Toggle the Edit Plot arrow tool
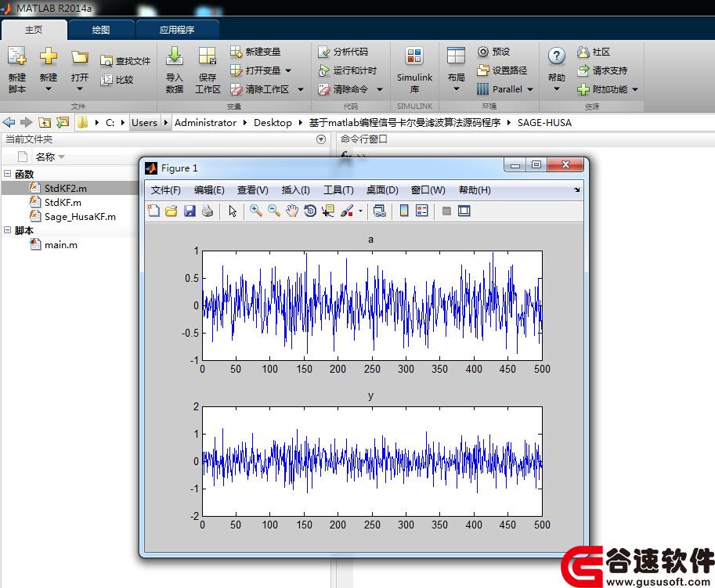715x588 pixels. (x=233, y=211)
